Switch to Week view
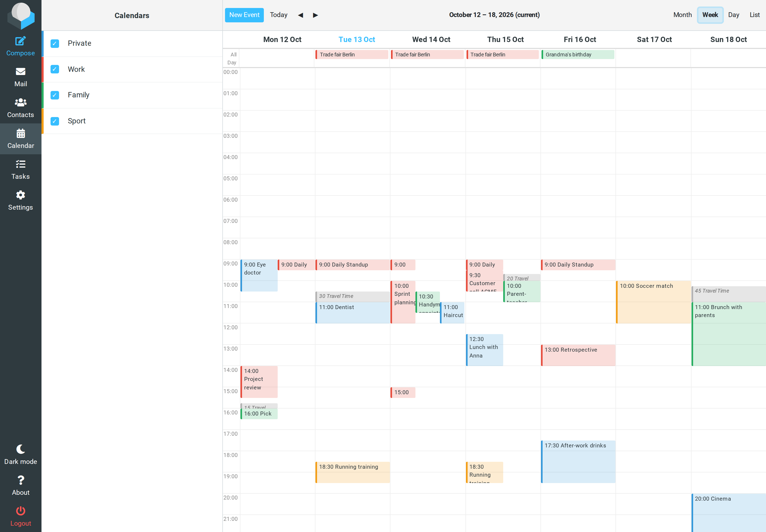The image size is (766, 532). coord(710,15)
